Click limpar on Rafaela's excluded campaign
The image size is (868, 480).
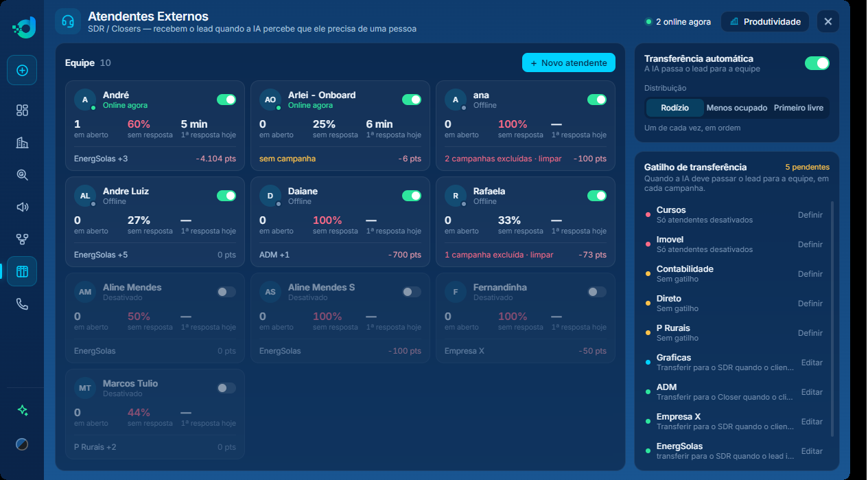coord(541,255)
